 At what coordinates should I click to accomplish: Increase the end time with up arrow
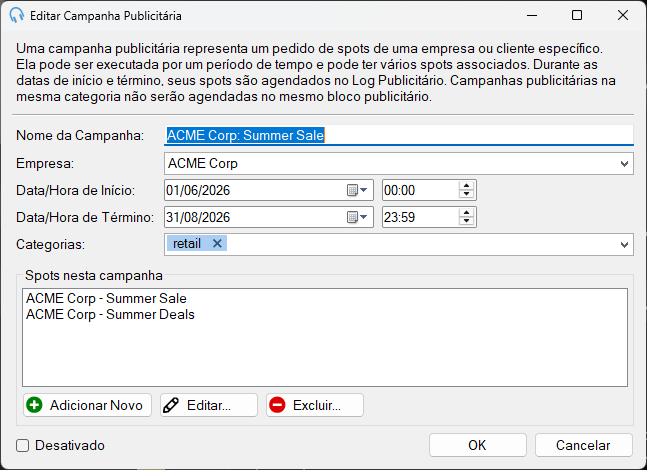pos(466,213)
